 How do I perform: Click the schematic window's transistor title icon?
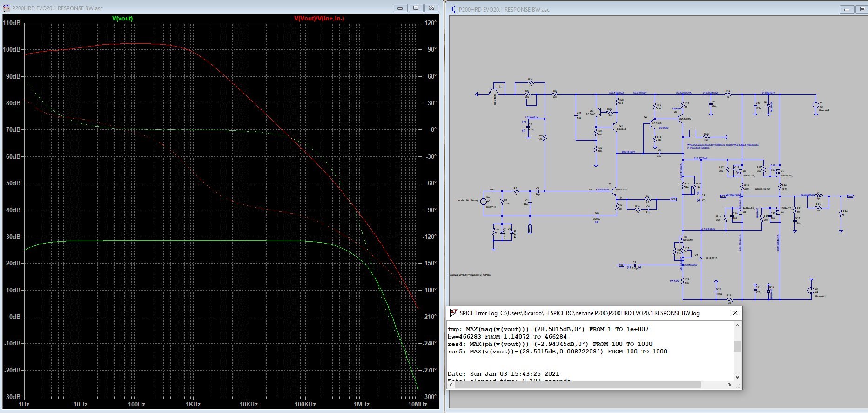coord(453,9)
